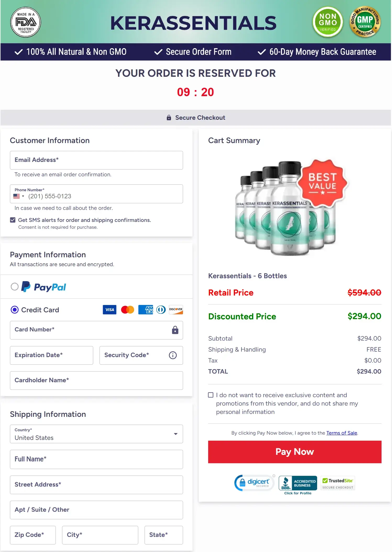This screenshot has width=392, height=552.
Task: Check the opt-out of promotions checkbox
Action: coord(211,395)
